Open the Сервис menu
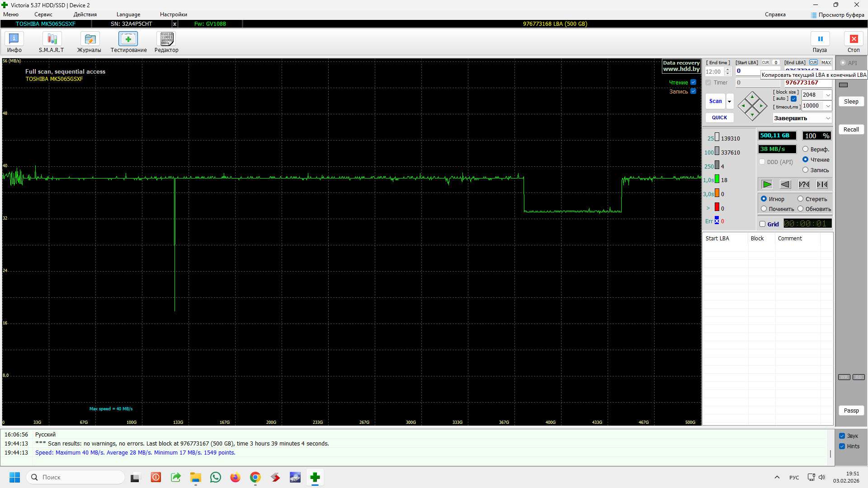 pyautogui.click(x=43, y=14)
